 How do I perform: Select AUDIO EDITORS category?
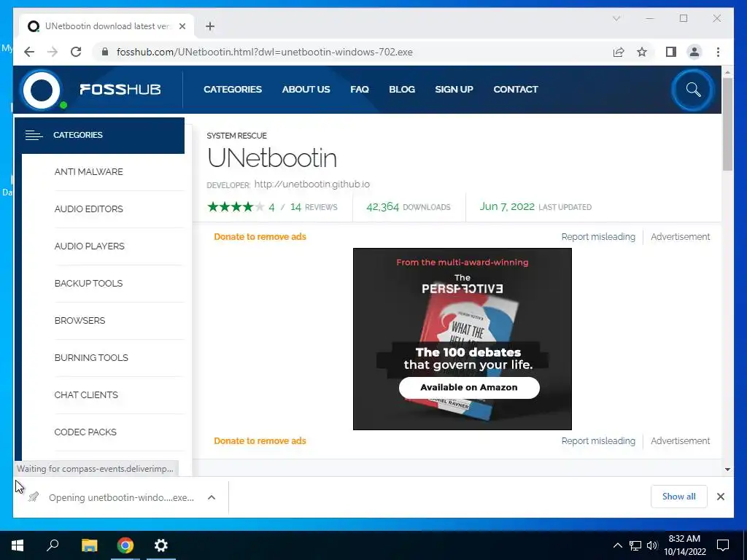click(x=88, y=209)
